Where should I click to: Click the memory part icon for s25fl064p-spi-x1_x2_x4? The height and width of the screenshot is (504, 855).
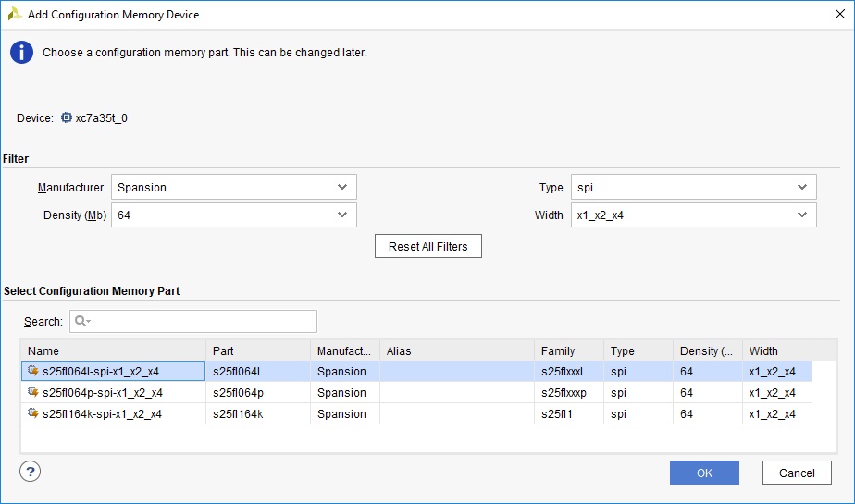33,392
